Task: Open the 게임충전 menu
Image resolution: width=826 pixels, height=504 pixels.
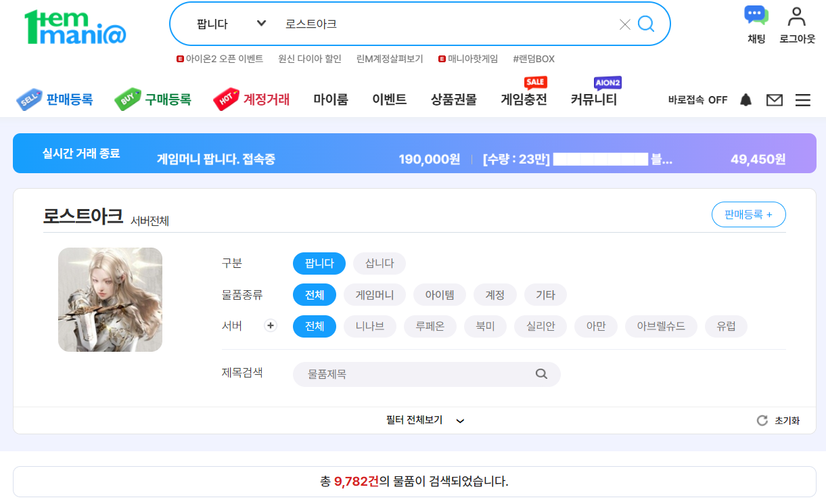Action: [524, 99]
